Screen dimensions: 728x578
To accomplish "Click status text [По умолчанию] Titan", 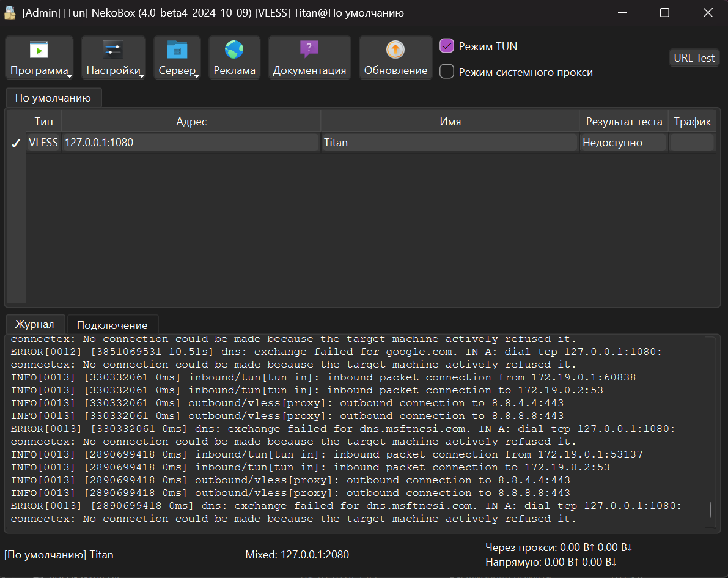I will 59,555.
